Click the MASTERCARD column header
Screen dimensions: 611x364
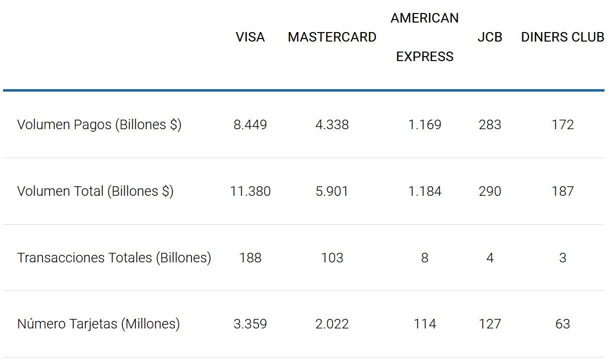332,38
